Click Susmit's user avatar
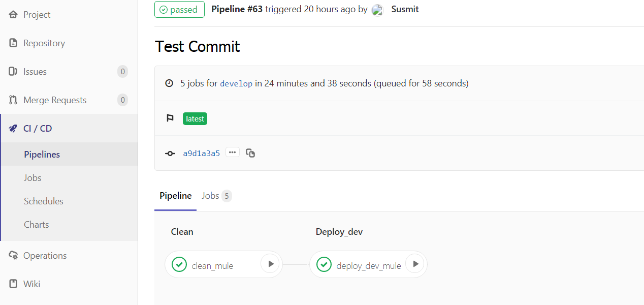Image resolution: width=644 pixels, height=305 pixels. [377, 10]
